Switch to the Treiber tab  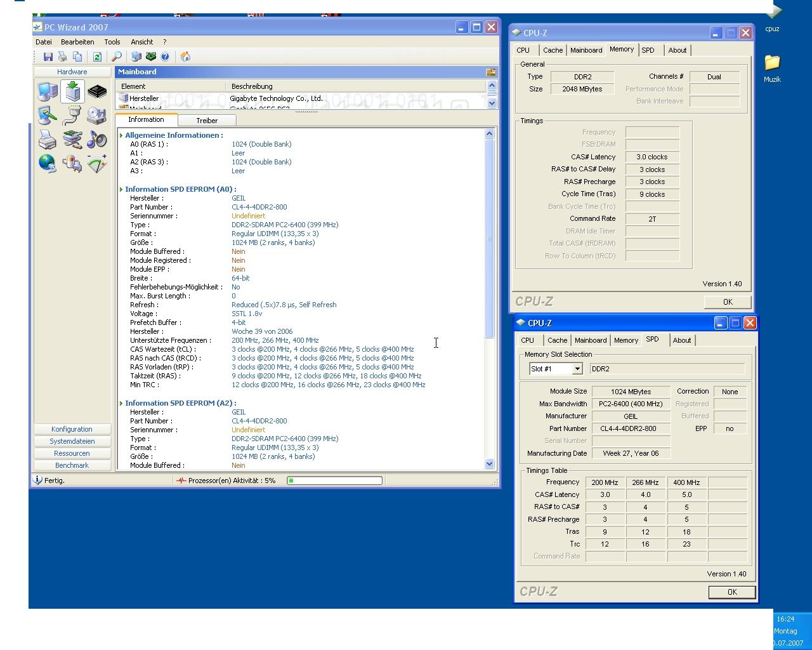coord(207,121)
